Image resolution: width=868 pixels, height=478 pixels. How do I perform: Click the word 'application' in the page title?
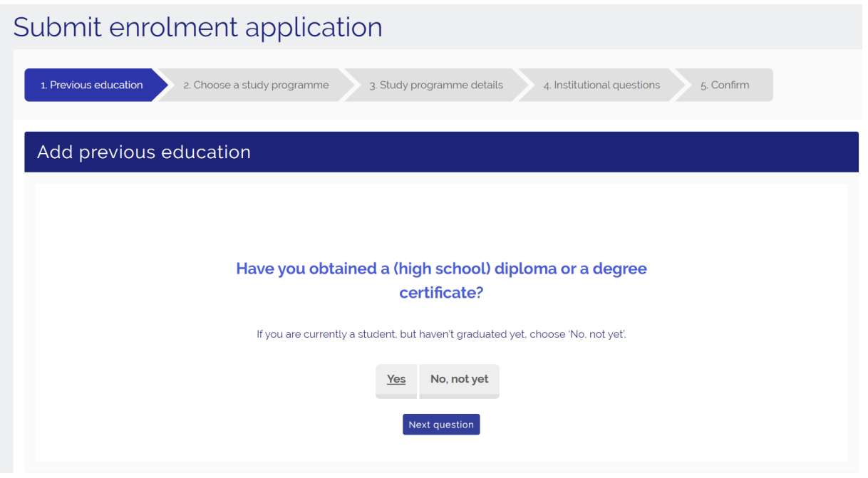coord(314,27)
